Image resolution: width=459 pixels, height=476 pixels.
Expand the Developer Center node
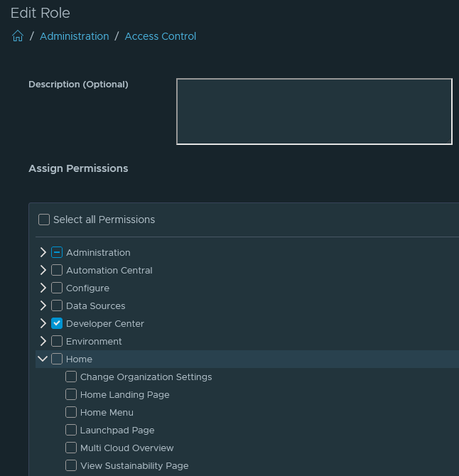[43, 323]
